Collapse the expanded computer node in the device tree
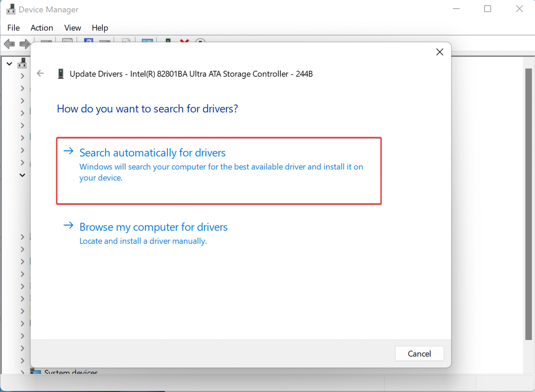The height and width of the screenshot is (392, 535). (9, 64)
